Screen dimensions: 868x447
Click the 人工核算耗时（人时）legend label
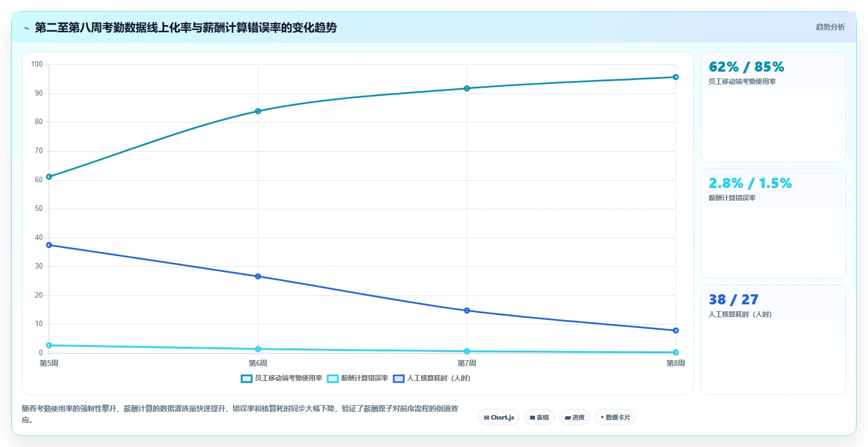[x=438, y=379]
